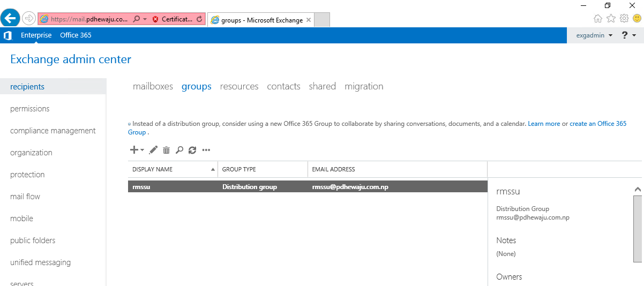Click the browser Back arrow button
The height and width of the screenshot is (286, 644).
10,18
